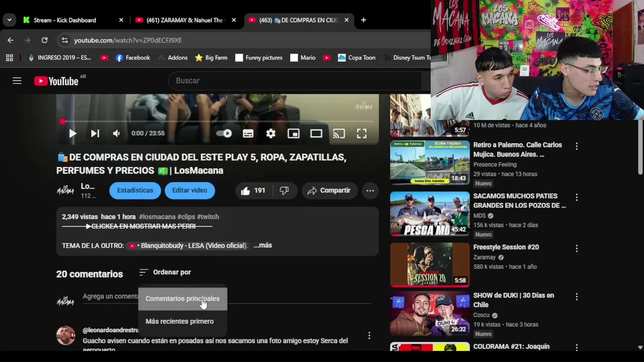
Task: Toggle autoplay switch in player
Action: tap(224, 133)
